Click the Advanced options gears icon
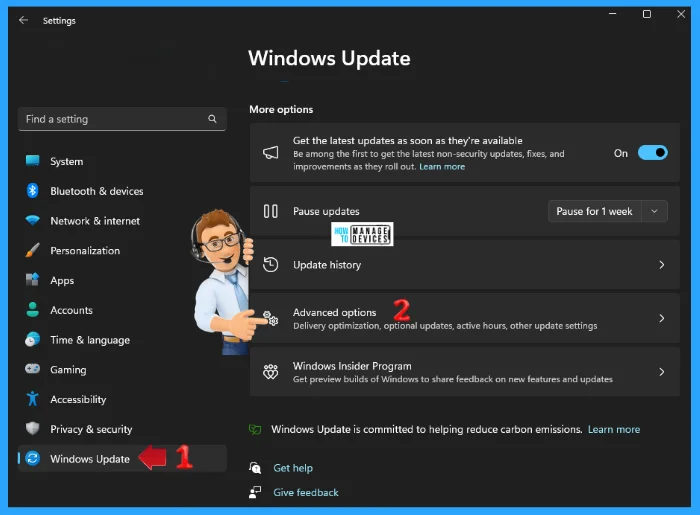 [271, 318]
